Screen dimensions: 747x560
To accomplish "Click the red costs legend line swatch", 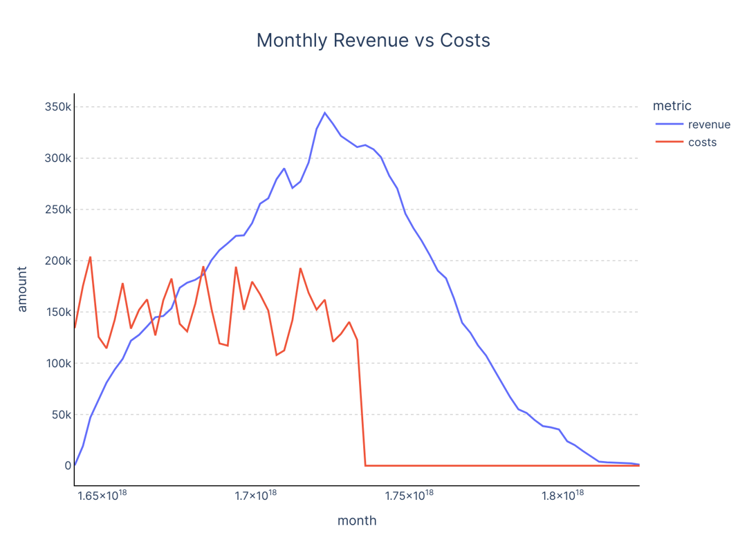I will (670, 142).
